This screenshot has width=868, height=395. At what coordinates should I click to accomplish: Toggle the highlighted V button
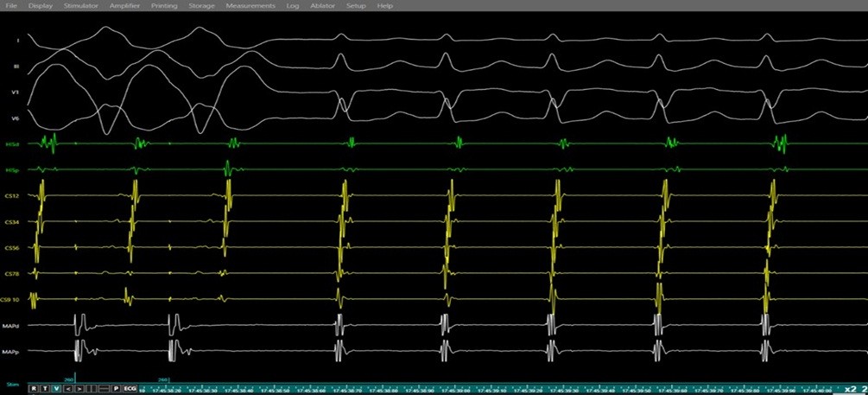(56, 389)
